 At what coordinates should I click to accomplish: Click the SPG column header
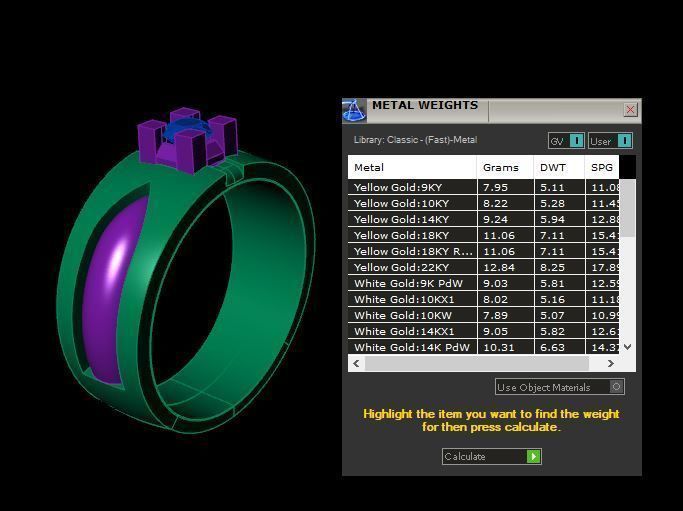602,167
